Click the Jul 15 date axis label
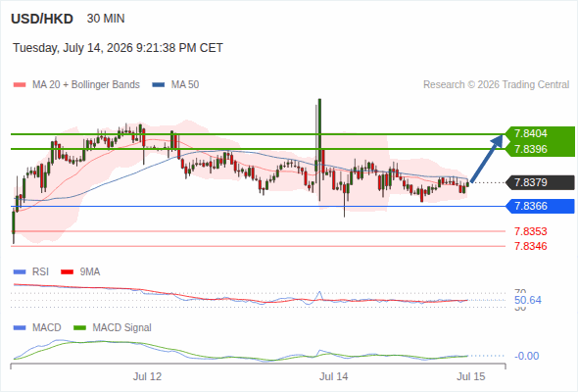The height and width of the screenshot is (392, 578). pyautogui.click(x=471, y=376)
